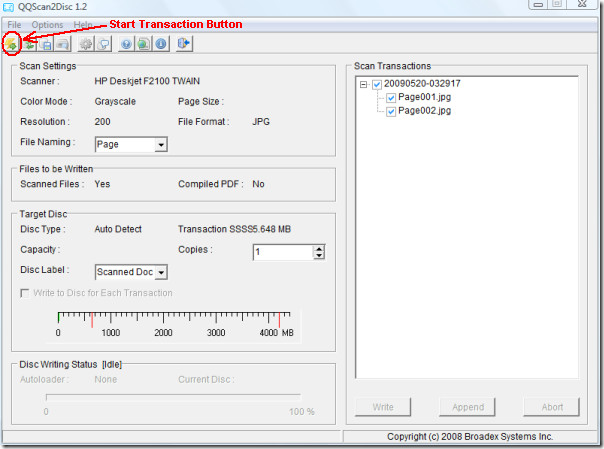Image resolution: width=604 pixels, height=449 pixels.
Task: Collapse the 20090520-032917 transaction tree node
Action: click(363, 84)
